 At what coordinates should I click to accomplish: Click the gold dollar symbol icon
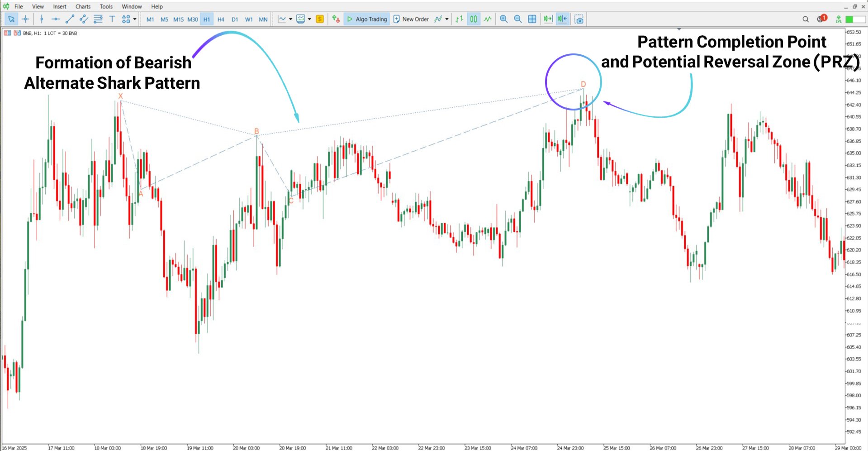pos(320,19)
